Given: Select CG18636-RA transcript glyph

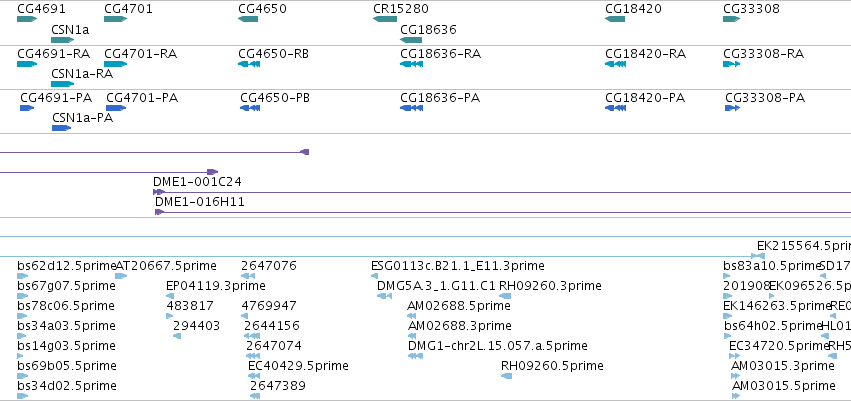Looking at the screenshot, I should click(411, 64).
